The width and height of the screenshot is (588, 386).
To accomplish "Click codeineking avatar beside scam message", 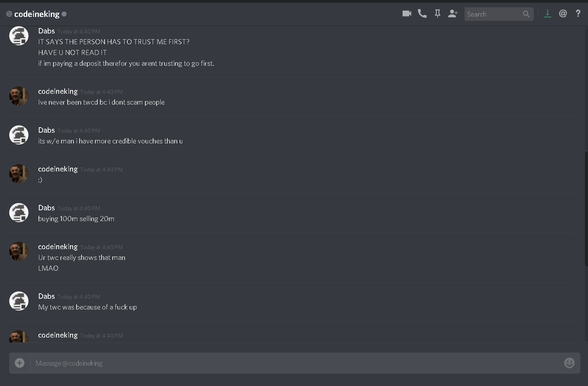I will tap(19, 96).
